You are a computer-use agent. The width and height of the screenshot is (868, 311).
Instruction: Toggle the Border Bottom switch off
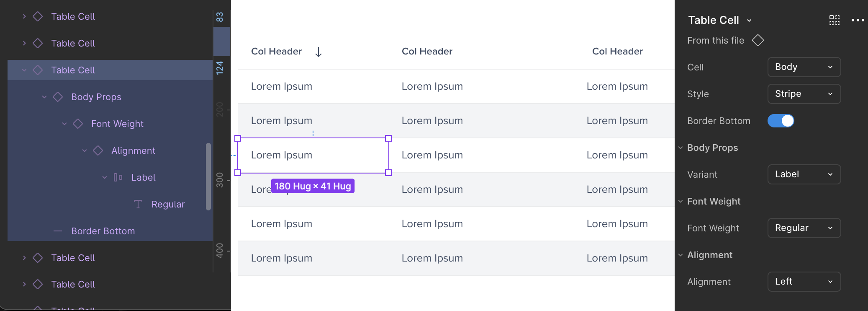tap(781, 121)
